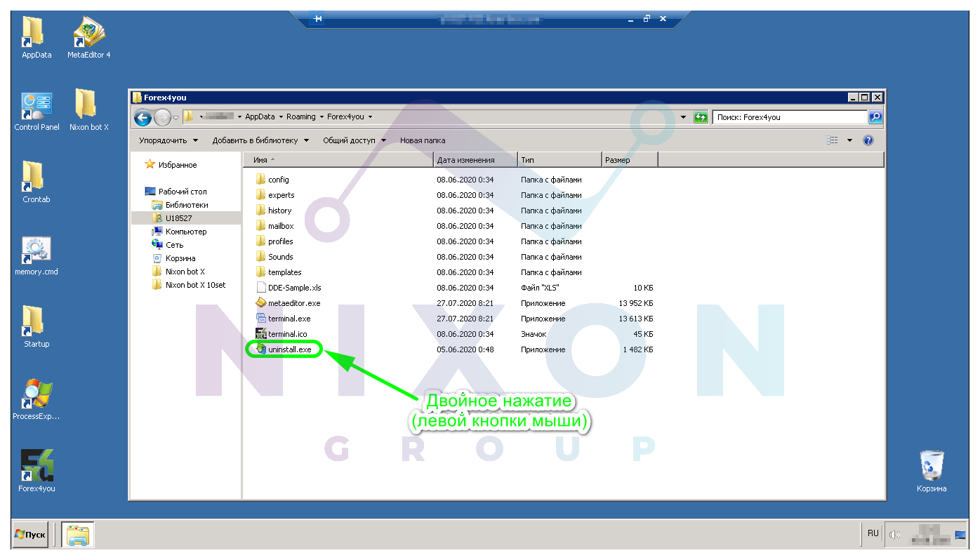Sort files by the Дата изменения column

pyautogui.click(x=476, y=160)
